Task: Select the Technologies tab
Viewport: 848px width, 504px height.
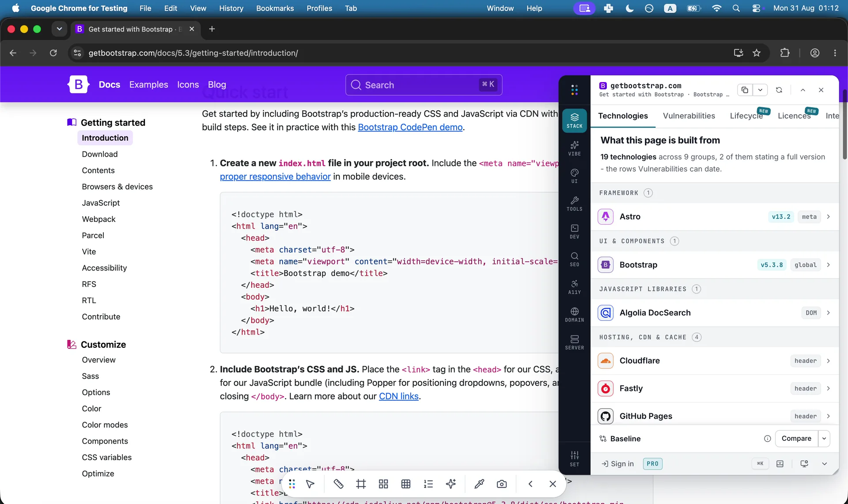Action: [623, 116]
